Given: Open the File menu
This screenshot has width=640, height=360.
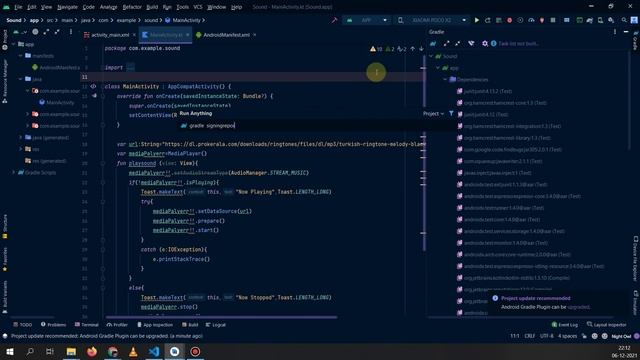Looking at the screenshot, I should [x=18, y=7].
